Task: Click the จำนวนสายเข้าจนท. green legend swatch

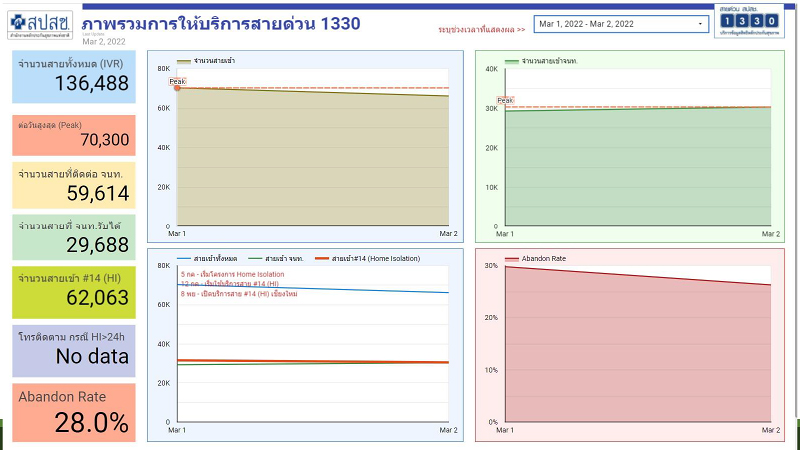Action: tap(512, 61)
